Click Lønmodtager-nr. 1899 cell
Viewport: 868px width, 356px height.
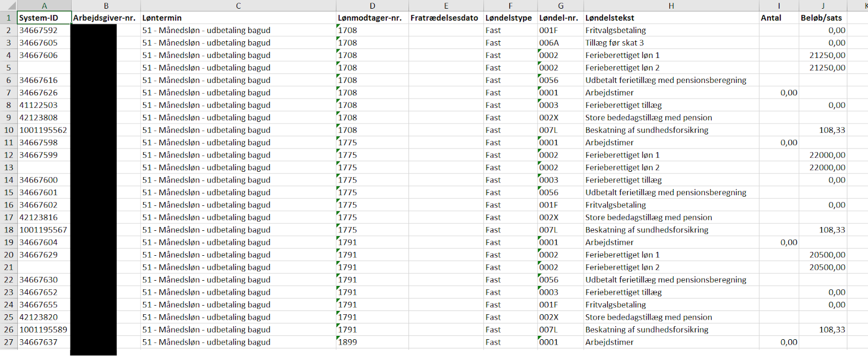(372, 342)
